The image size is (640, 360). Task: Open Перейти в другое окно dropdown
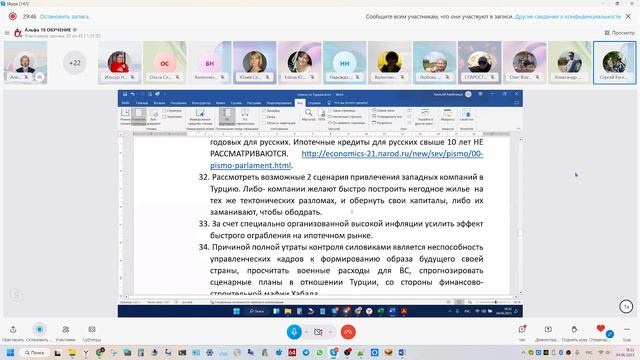(424, 117)
